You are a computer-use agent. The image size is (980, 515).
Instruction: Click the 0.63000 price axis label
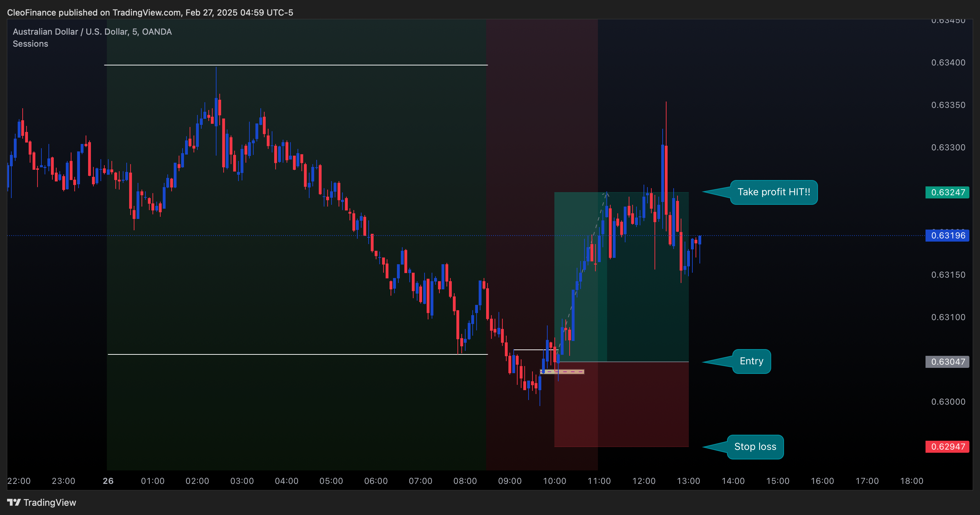[x=948, y=402]
